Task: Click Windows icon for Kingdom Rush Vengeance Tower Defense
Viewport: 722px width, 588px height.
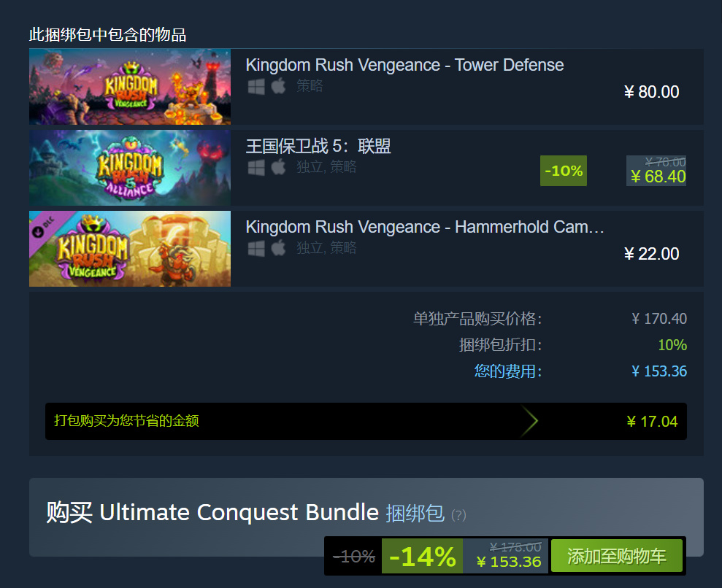Action: click(256, 86)
